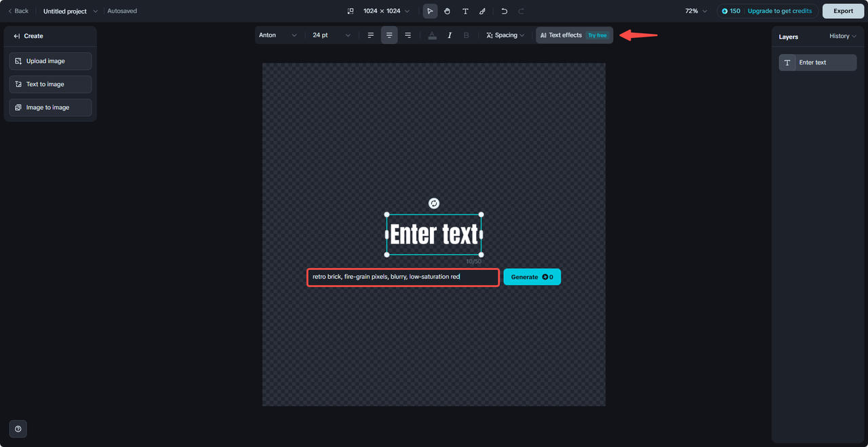Viewport: 868px width, 447px height.
Task: Toggle italic formatting
Action: (x=449, y=35)
